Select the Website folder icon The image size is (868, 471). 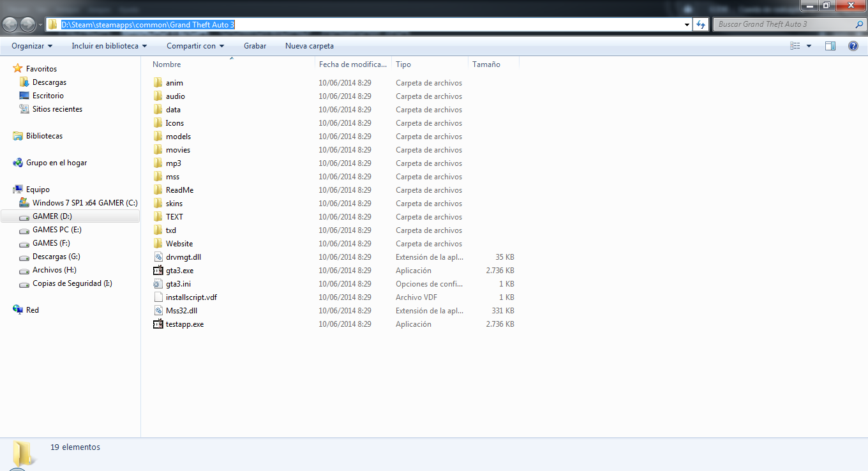click(x=158, y=244)
